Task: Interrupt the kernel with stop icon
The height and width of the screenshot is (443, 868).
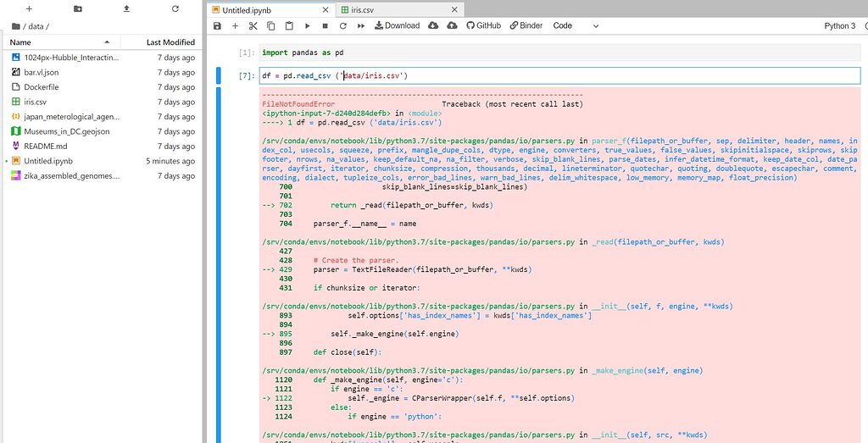Action: click(325, 26)
